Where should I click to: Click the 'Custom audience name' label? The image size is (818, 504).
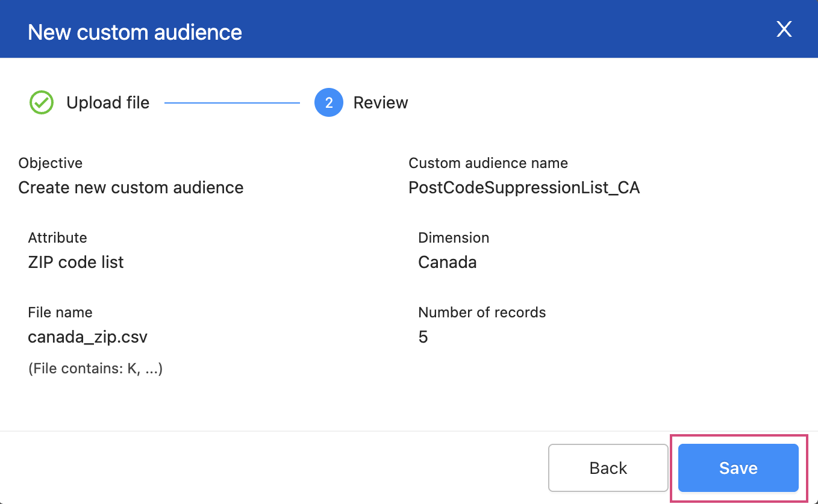489,163
